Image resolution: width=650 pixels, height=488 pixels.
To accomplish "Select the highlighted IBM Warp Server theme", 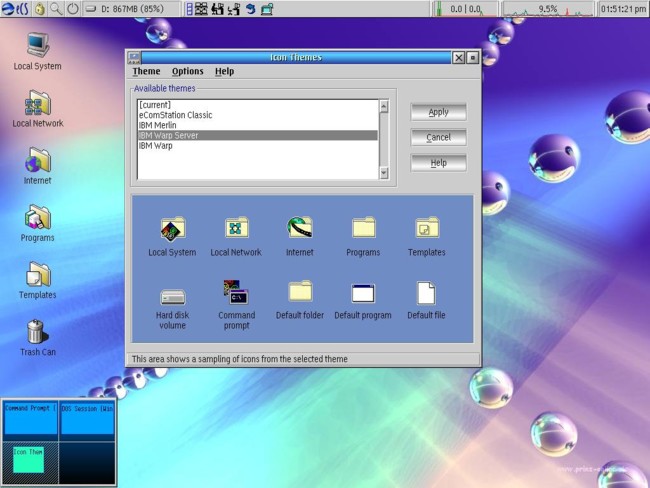I will pyautogui.click(x=258, y=135).
